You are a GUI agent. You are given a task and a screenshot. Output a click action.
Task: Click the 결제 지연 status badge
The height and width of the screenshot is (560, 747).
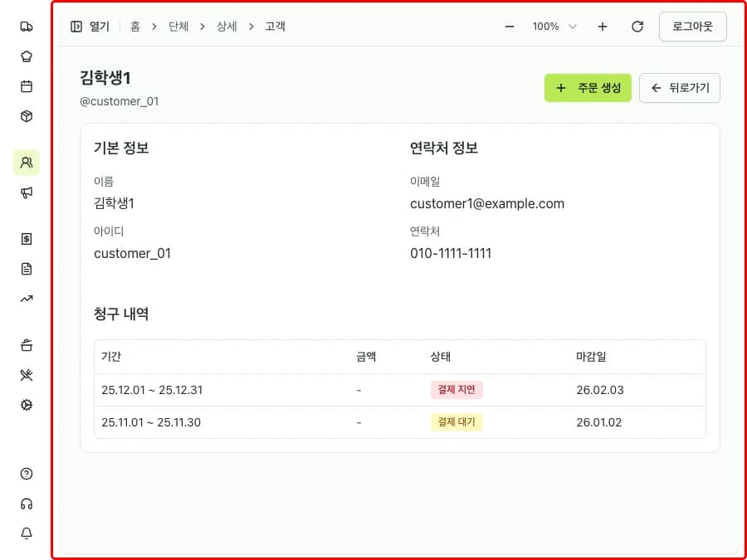(x=456, y=390)
